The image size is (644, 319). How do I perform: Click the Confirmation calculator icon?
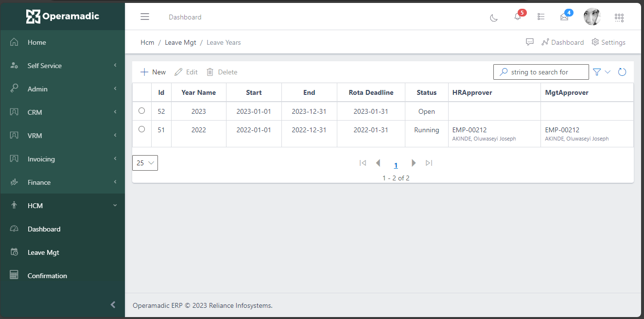coord(14,275)
